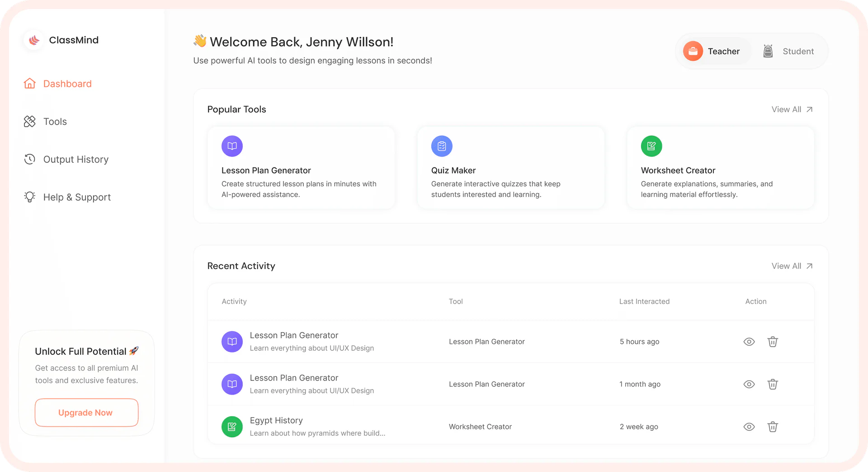Click the Egypt History activity thumbnail
Screen dimensions: 868x472
pyautogui.click(x=232, y=426)
